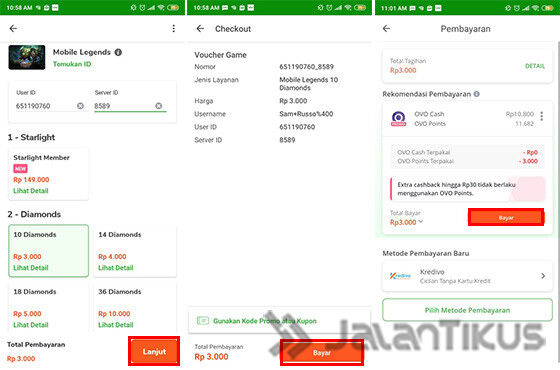Click Mobile Legends 10 Diamonds service text
This screenshot has width=560, height=370.
[x=309, y=84]
